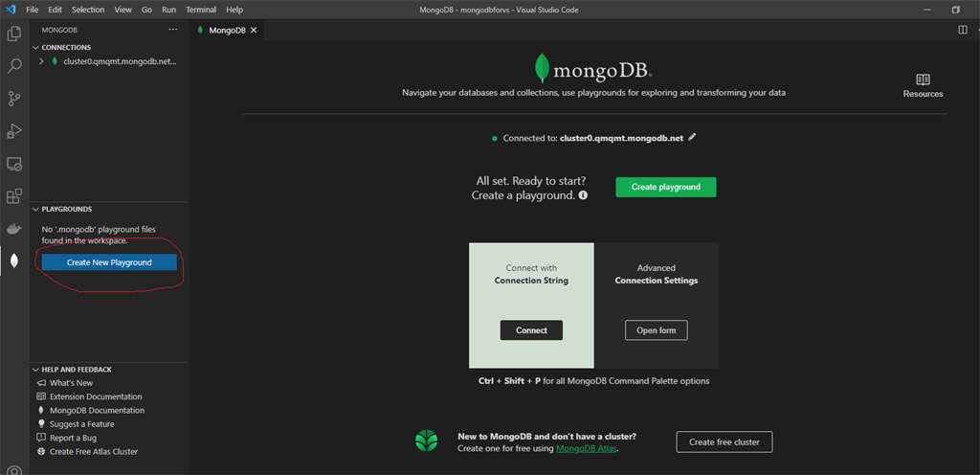Open the Edit menu
Screen dimensions: 980x475
55,10
